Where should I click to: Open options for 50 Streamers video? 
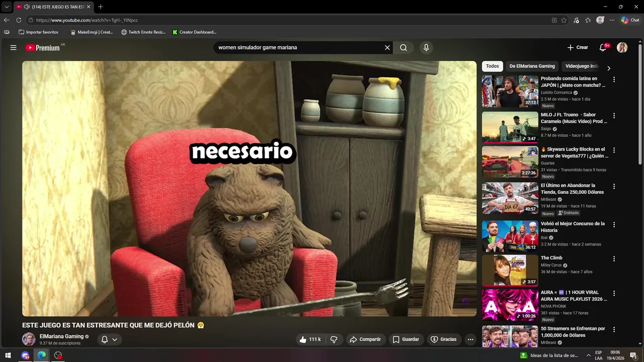click(x=614, y=330)
